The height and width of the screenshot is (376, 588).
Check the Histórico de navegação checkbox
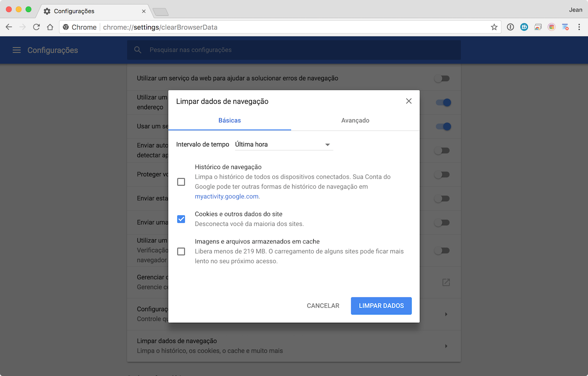[x=181, y=182]
